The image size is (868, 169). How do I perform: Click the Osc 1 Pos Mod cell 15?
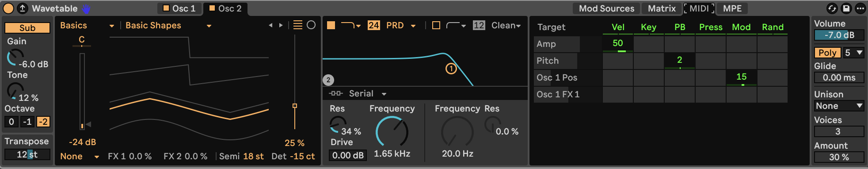point(742,77)
